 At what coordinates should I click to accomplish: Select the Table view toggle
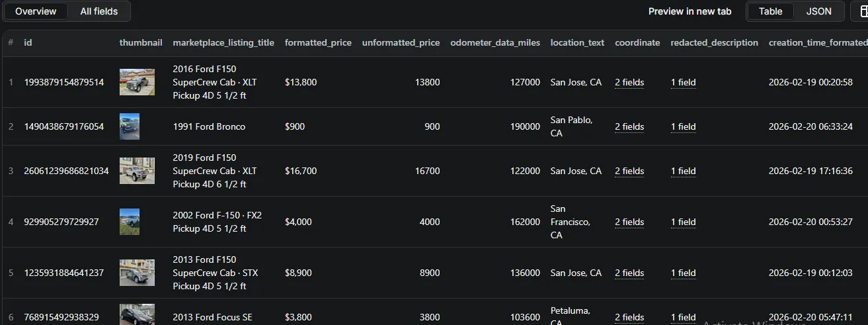click(770, 11)
